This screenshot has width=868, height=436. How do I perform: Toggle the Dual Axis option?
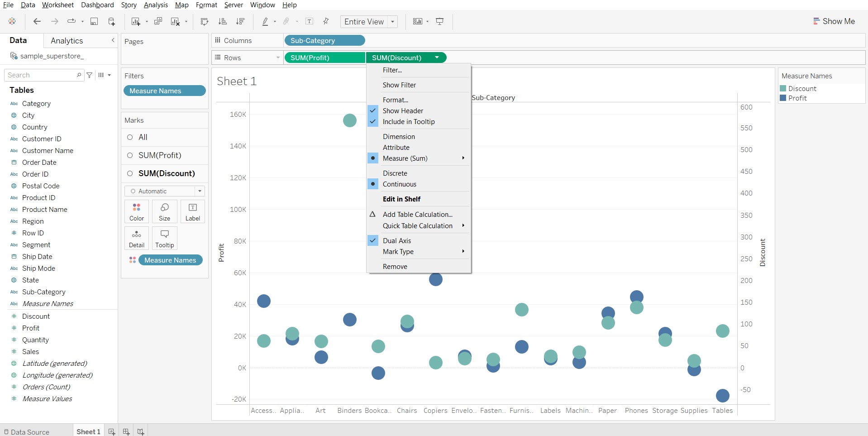pyautogui.click(x=397, y=240)
